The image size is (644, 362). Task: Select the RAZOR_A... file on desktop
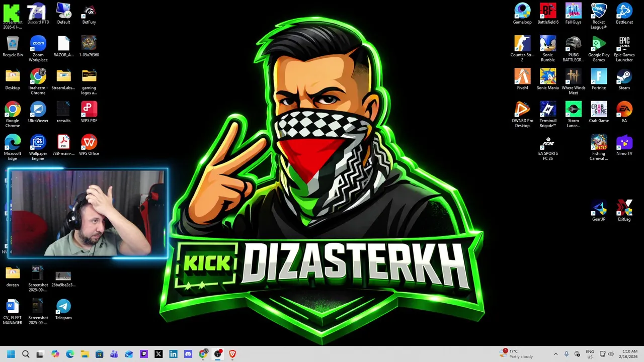pyautogui.click(x=63, y=46)
